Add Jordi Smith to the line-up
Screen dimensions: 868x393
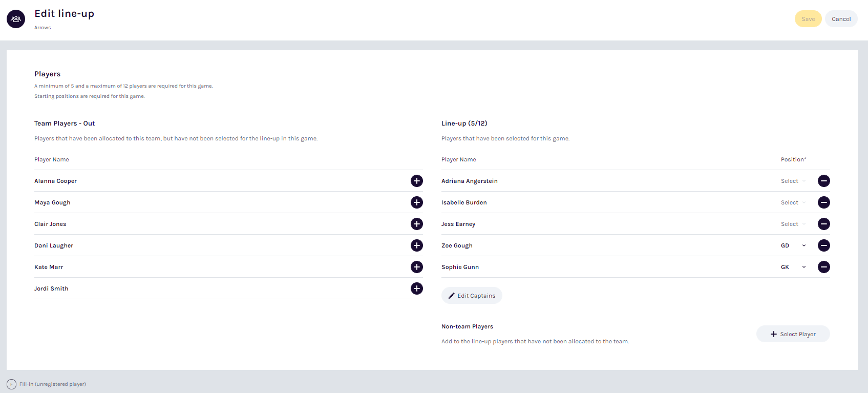click(417, 288)
